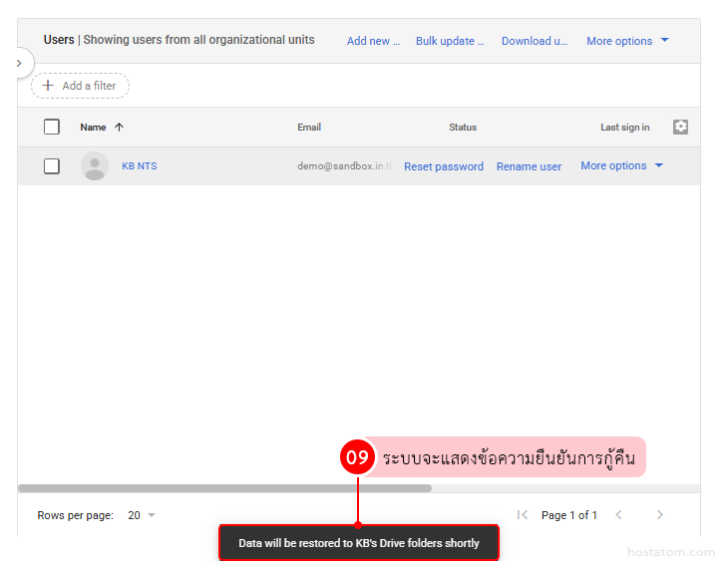Open column settings gear icon
The width and height of the screenshot is (720, 561).
click(x=680, y=127)
